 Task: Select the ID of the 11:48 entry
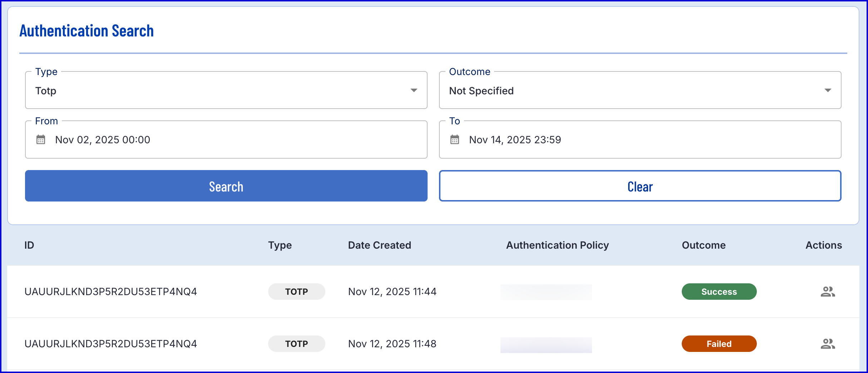click(110, 344)
